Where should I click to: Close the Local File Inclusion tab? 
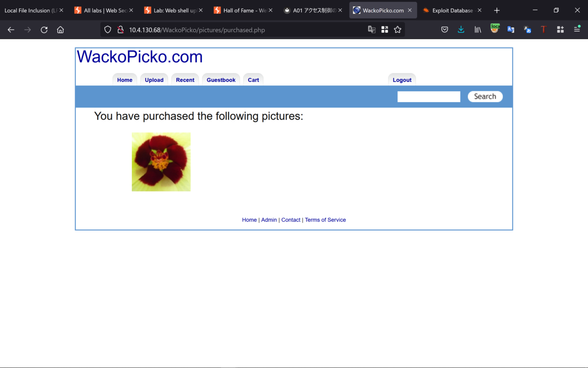61,10
